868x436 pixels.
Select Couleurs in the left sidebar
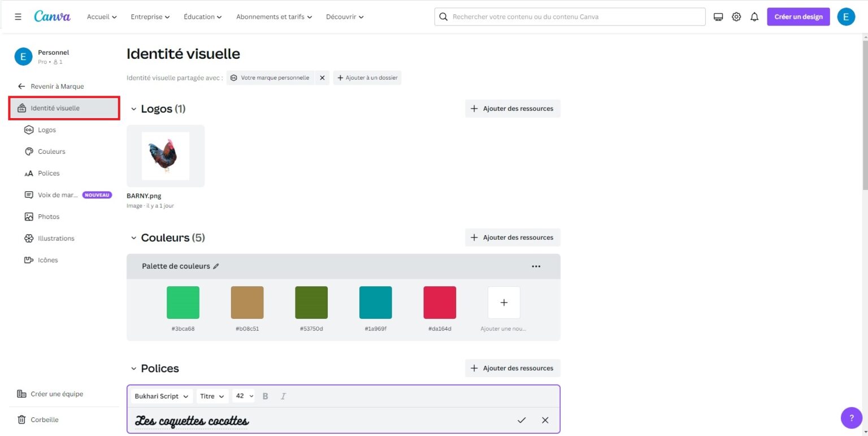(53, 151)
